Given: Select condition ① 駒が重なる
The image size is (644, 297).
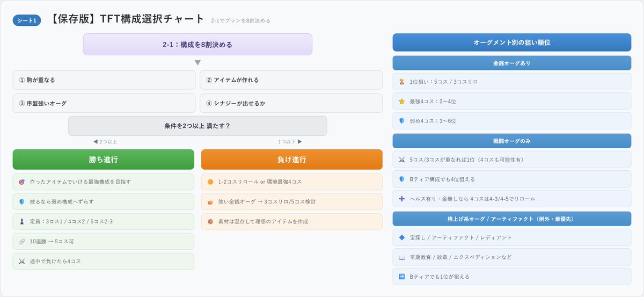Looking at the screenshot, I should tap(104, 80).
